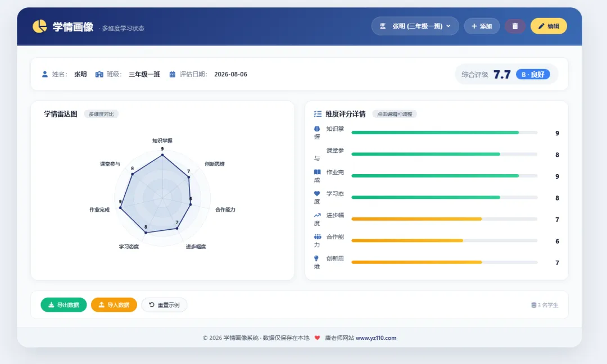Click the person icon beside 姓名

(45, 74)
